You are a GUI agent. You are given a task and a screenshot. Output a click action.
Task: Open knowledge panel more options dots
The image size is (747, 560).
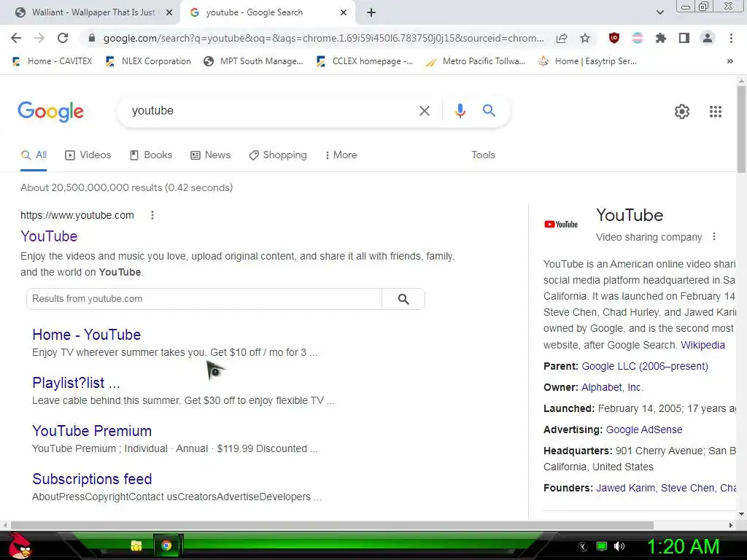click(x=713, y=237)
